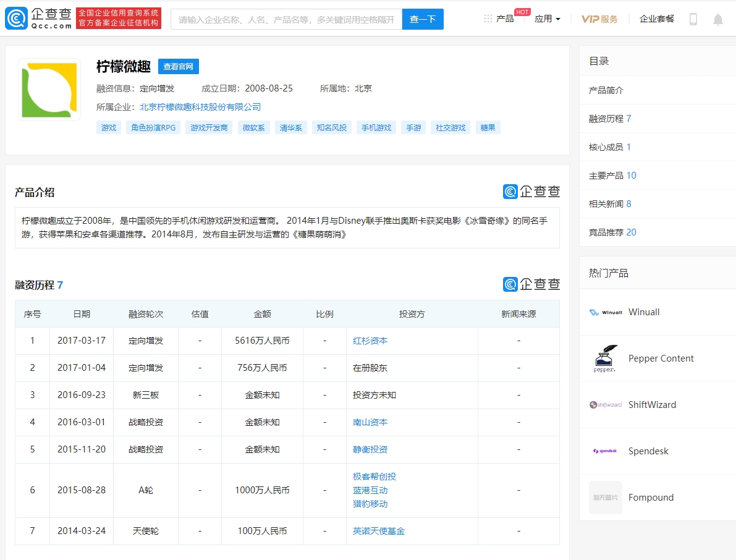Select the 游戏开发商 tag
The height and width of the screenshot is (560, 736).
(209, 128)
